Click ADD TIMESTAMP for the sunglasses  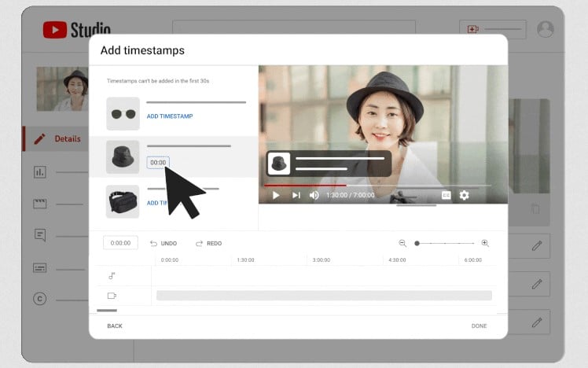tap(170, 116)
